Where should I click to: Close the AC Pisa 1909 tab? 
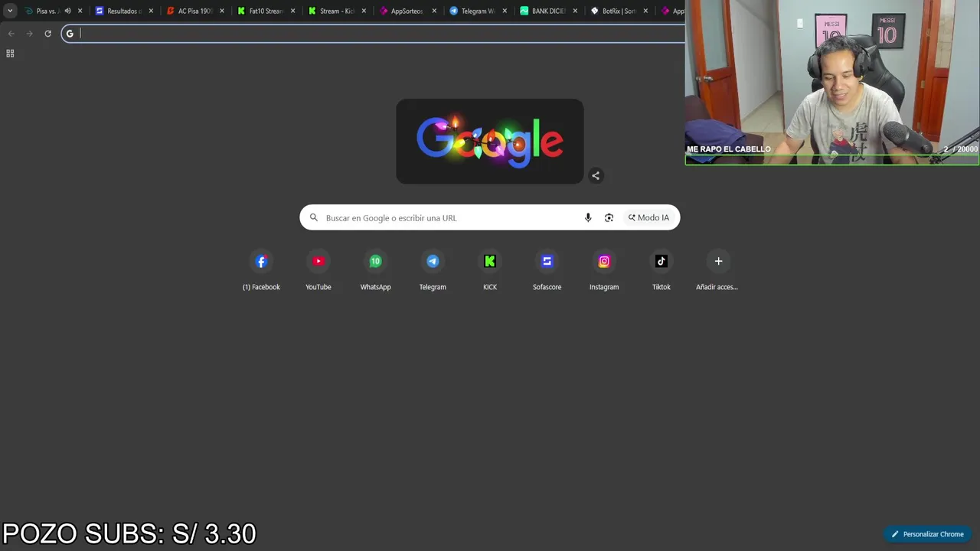(x=222, y=11)
